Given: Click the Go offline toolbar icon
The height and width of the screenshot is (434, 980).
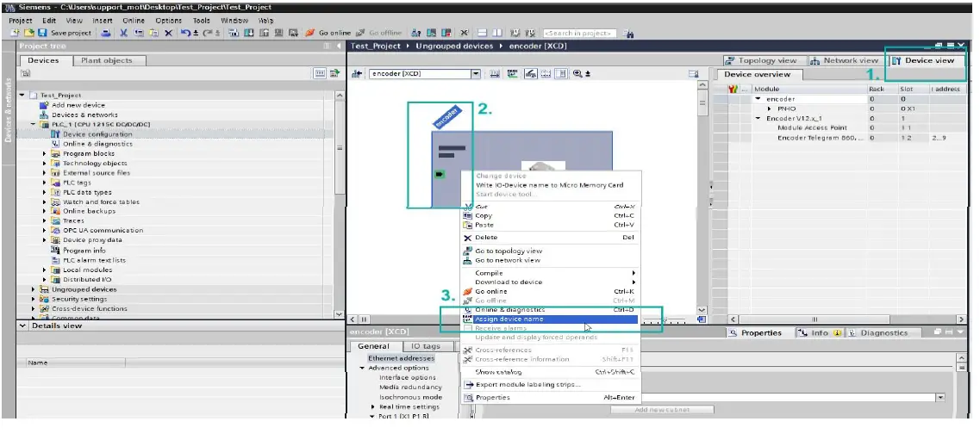Looking at the screenshot, I should coord(360,33).
